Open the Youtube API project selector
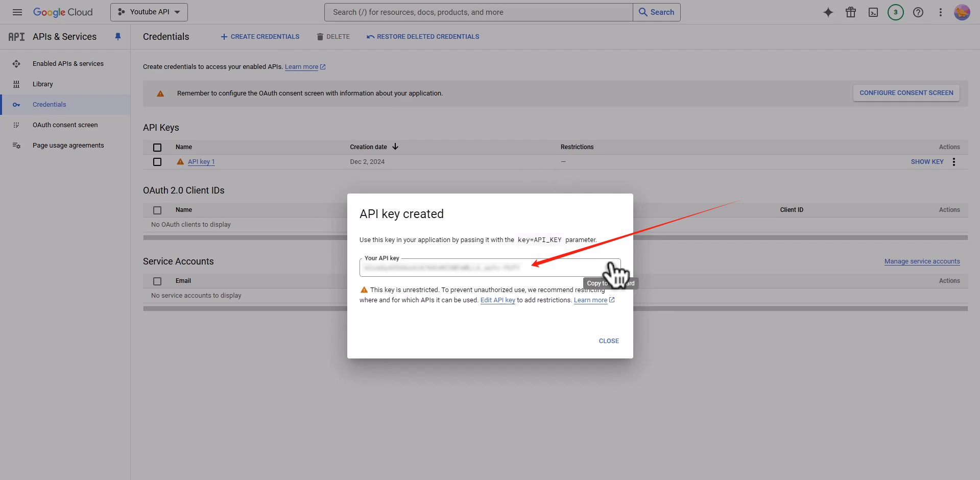Image resolution: width=980 pixels, height=480 pixels. point(149,12)
